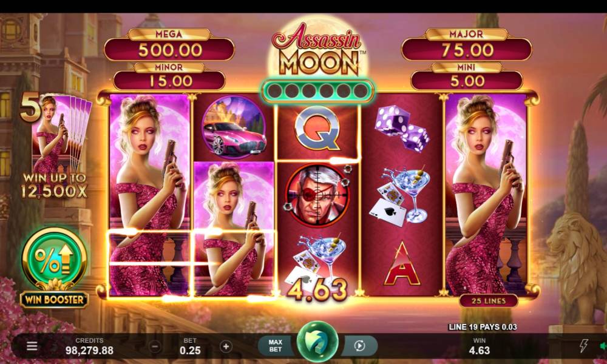The image size is (607, 364).
Task: Activate the Win Booster green button
Action: (x=54, y=258)
